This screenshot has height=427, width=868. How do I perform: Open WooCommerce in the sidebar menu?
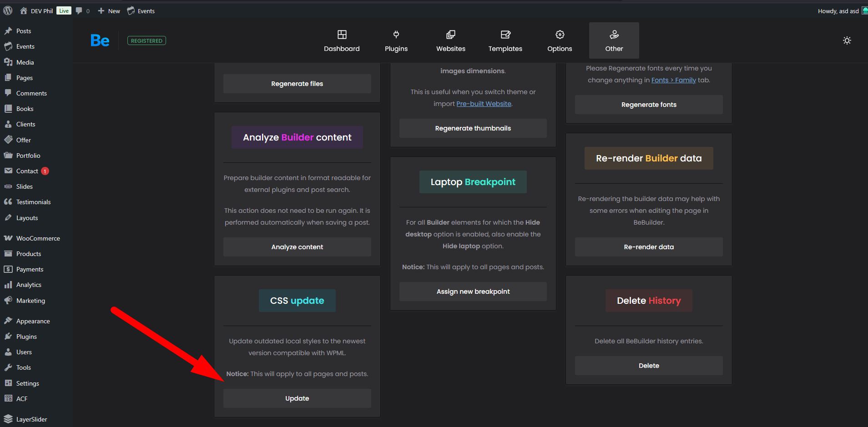pyautogui.click(x=38, y=238)
